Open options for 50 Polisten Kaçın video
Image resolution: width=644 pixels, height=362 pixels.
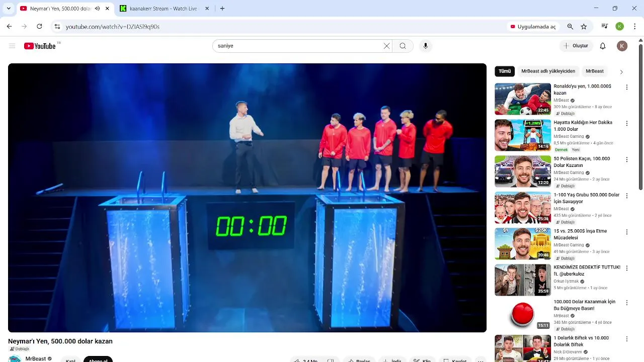[x=627, y=159]
